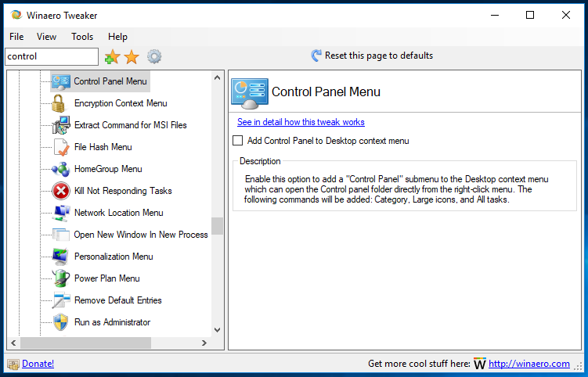This screenshot has width=588, height=377.
Task: Click the search box containing 'control'
Action: 52,56
